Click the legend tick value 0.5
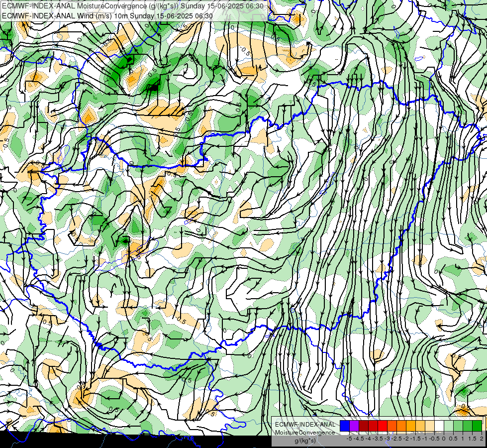The width and height of the screenshot is (487, 448). tap(453, 439)
